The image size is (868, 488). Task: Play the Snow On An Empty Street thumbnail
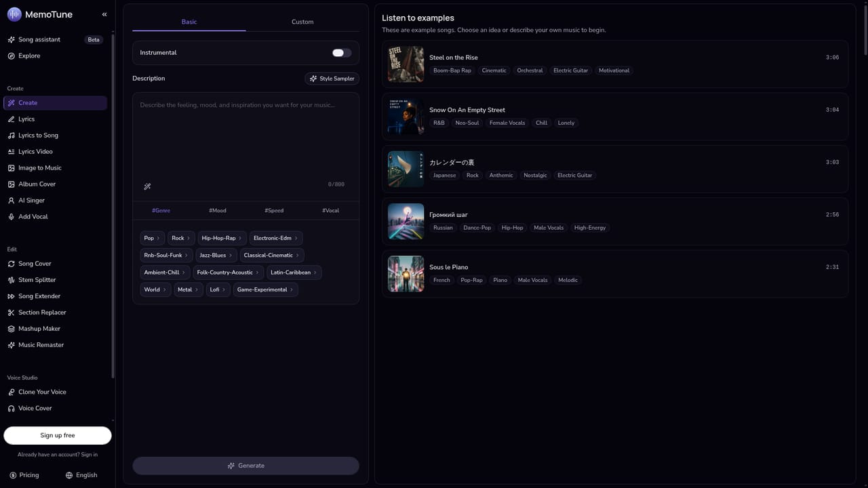tap(406, 117)
